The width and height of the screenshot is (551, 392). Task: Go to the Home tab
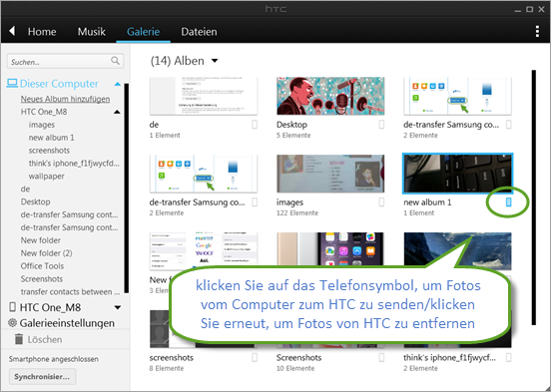42,32
